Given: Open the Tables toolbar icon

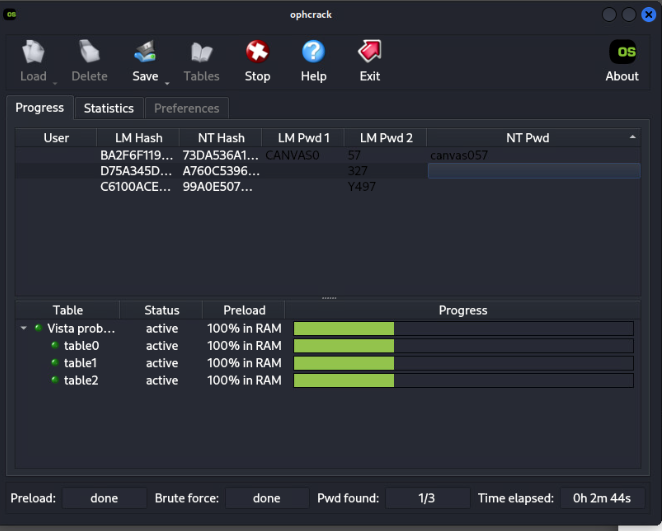Looking at the screenshot, I should [x=201, y=53].
